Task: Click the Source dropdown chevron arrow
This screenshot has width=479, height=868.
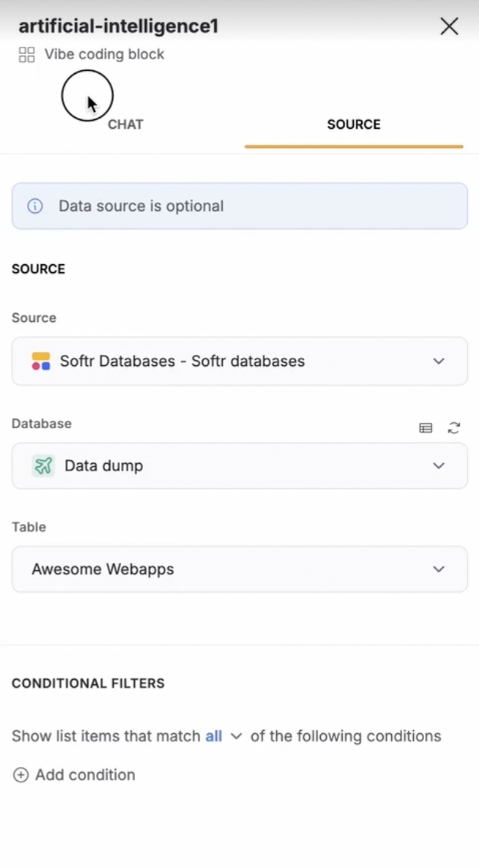Action: coord(439,362)
